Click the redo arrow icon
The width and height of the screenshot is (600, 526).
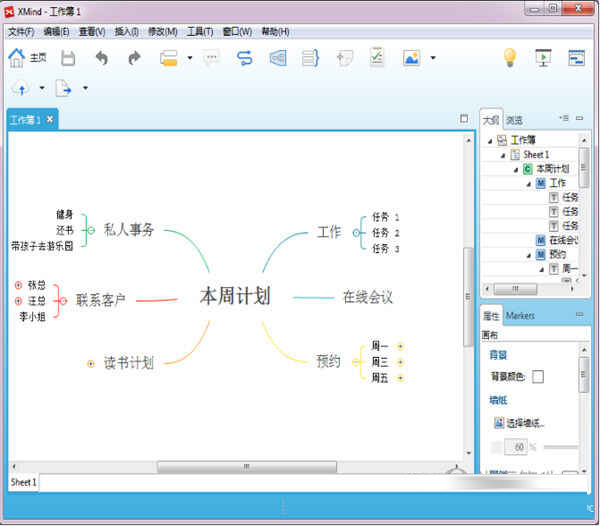134,58
